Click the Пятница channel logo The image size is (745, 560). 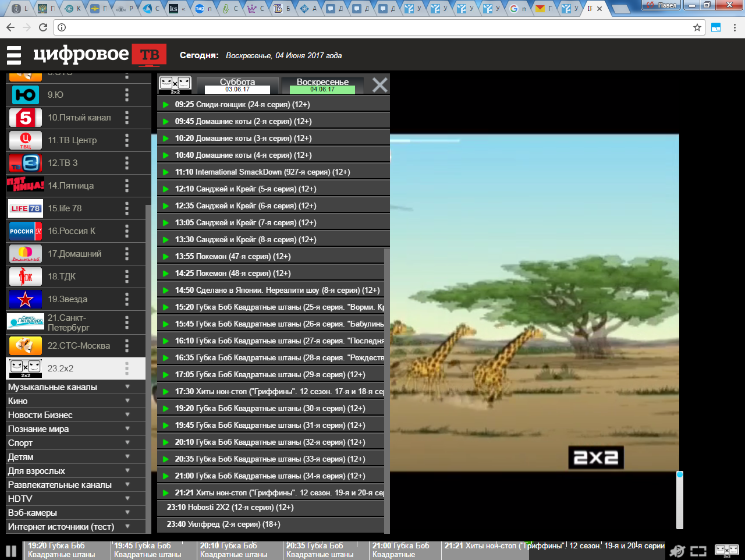pos(25,186)
